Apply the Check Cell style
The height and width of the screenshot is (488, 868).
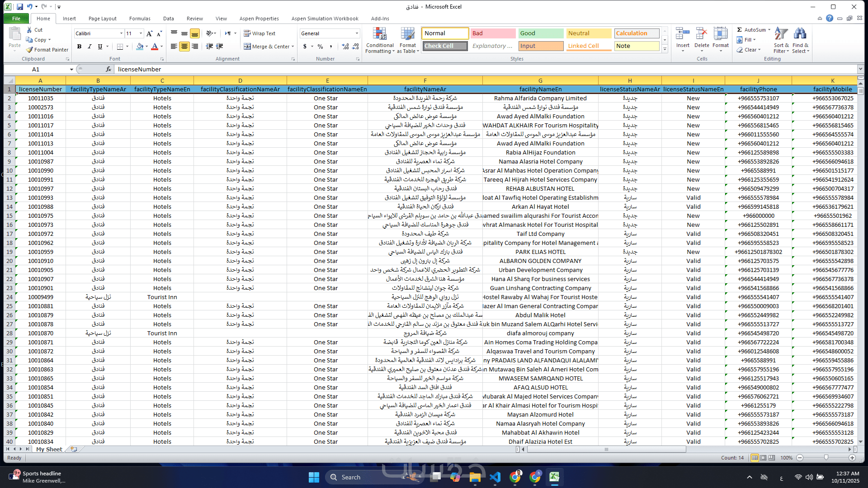tap(445, 46)
